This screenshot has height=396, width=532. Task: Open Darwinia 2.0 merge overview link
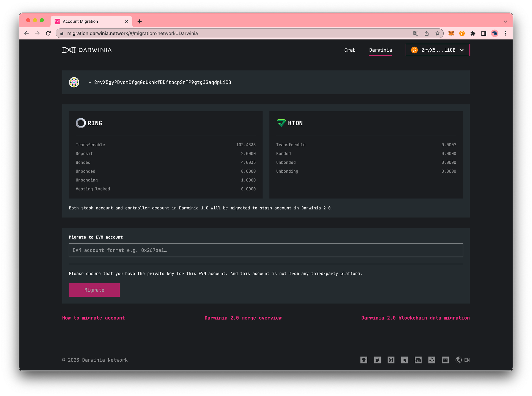click(x=243, y=318)
